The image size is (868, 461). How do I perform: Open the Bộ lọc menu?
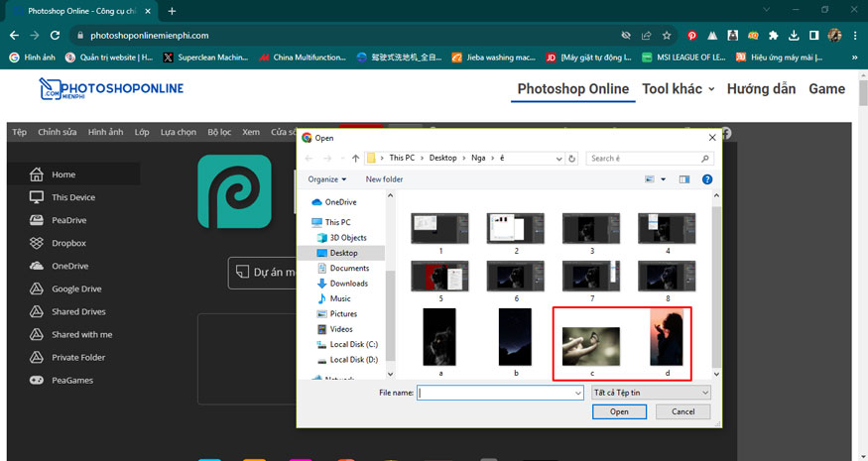click(219, 132)
